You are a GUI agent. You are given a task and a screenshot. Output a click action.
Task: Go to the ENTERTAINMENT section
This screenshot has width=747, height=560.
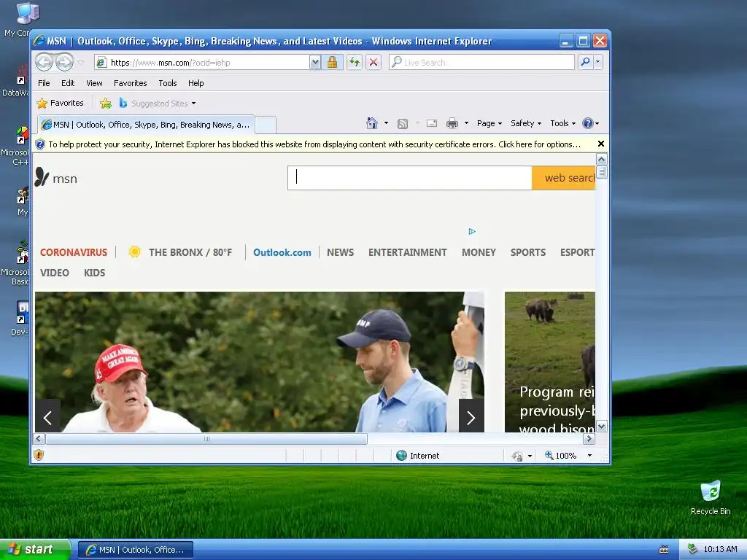(407, 252)
